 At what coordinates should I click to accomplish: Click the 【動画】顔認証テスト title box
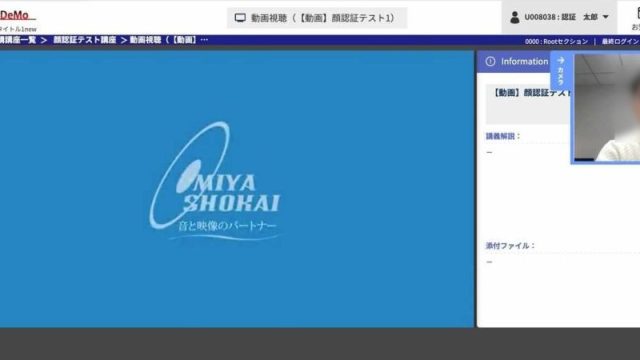click(528, 104)
